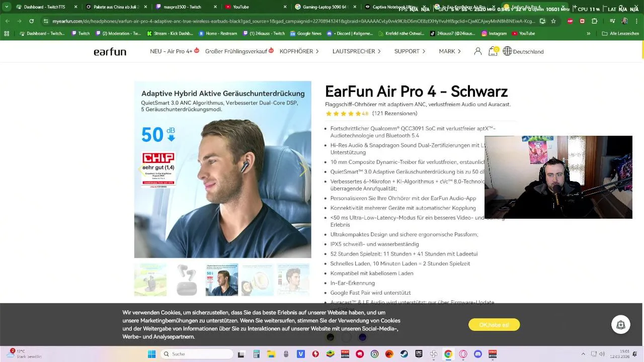Show next product image with right arrow
This screenshot has width=644, height=362.
(303, 169)
